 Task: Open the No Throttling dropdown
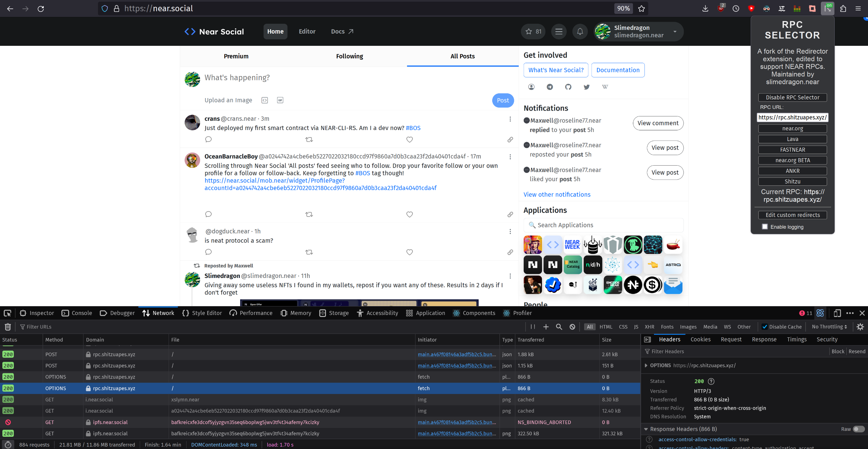click(829, 327)
